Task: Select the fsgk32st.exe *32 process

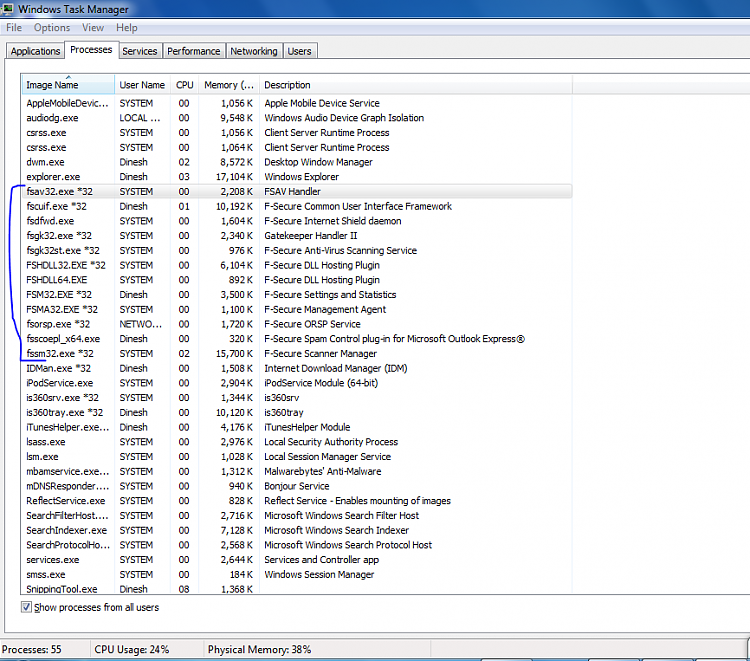Action: (x=297, y=251)
